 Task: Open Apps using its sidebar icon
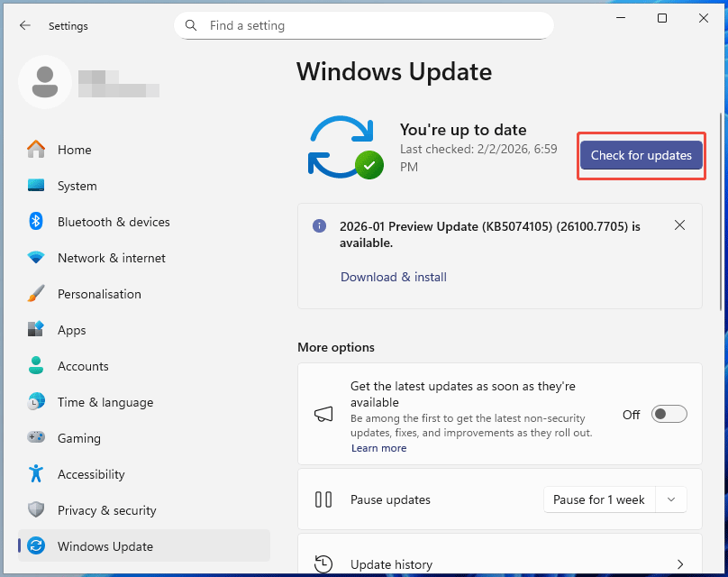[36, 330]
